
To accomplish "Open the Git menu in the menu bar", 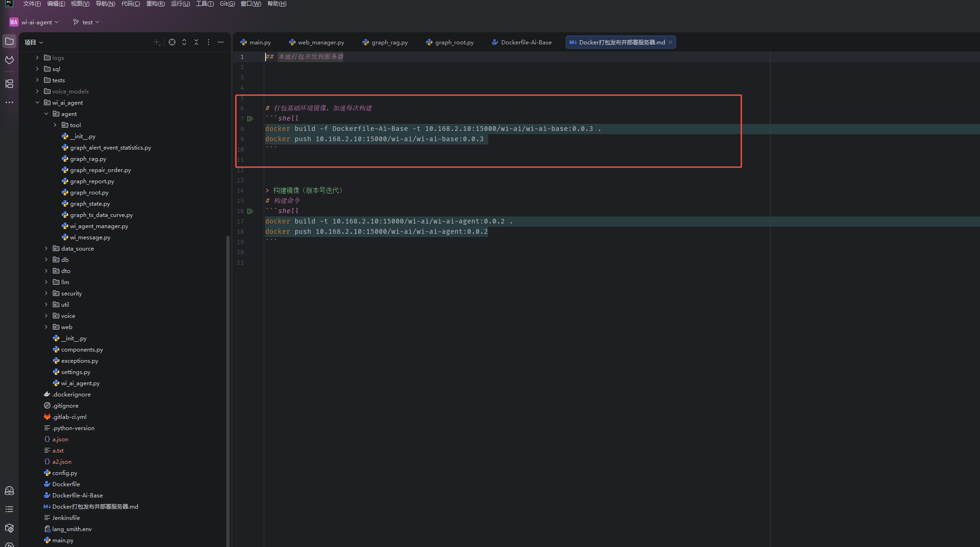I will click(226, 4).
